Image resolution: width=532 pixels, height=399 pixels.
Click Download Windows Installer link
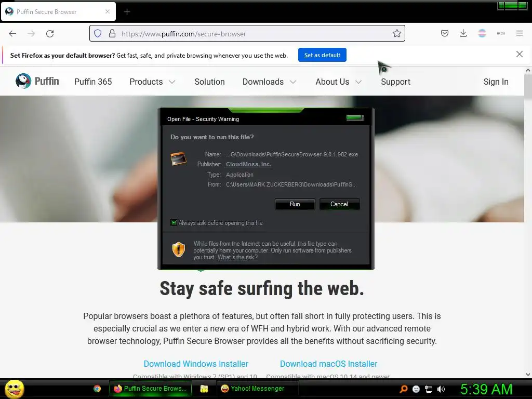196,364
